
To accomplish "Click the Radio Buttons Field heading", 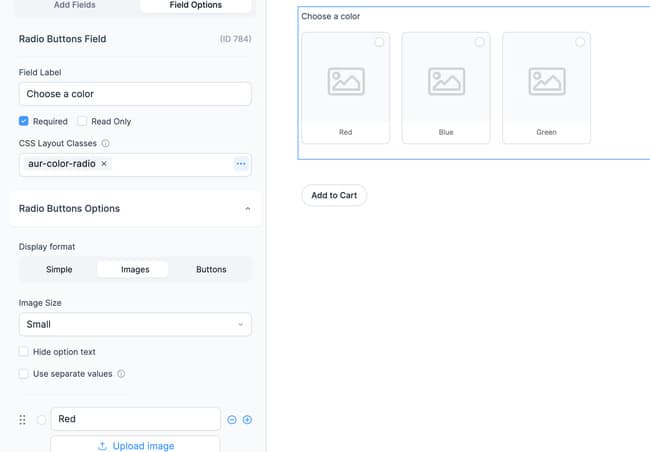I will click(x=63, y=39).
